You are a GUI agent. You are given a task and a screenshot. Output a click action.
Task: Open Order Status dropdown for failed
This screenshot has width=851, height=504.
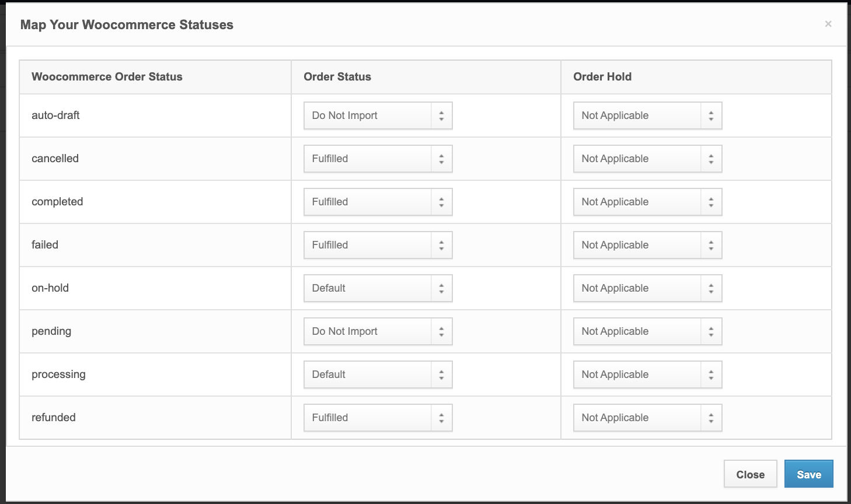pyautogui.click(x=378, y=245)
